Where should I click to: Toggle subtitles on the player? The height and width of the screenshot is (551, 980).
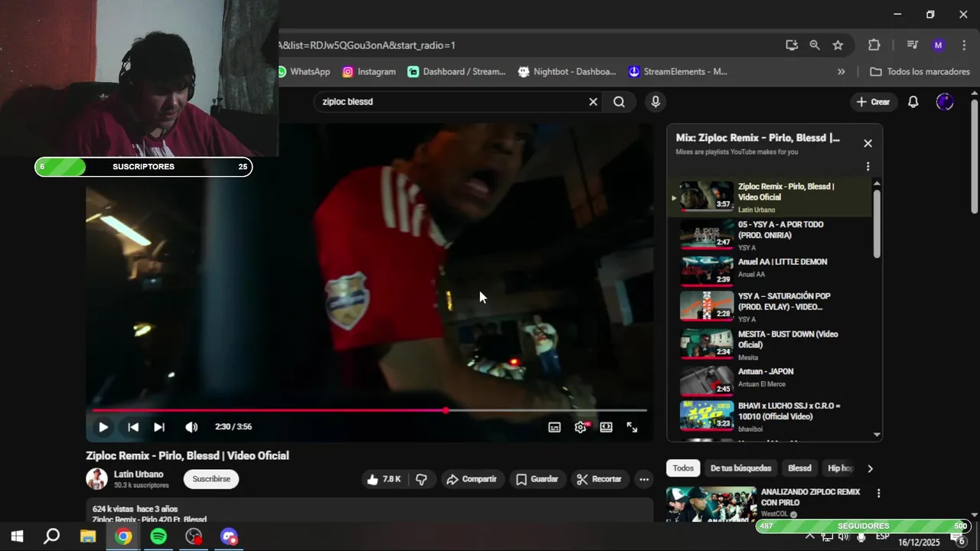[x=554, y=427]
